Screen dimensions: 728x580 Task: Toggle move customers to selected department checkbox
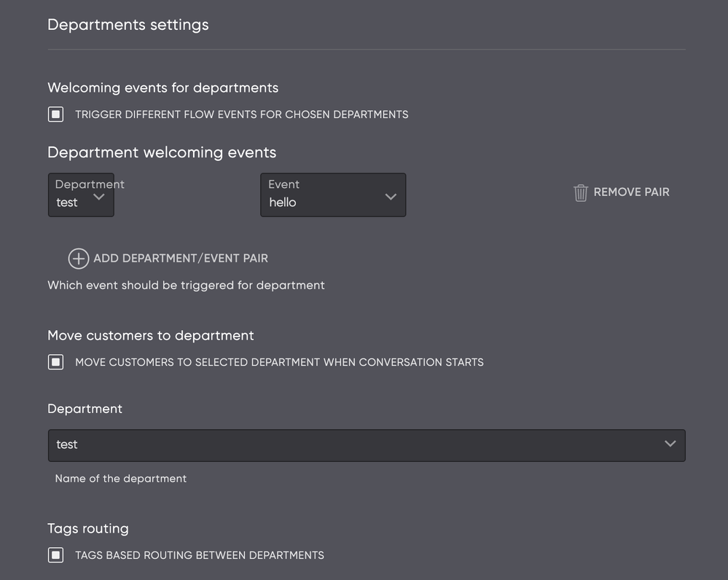coord(56,362)
